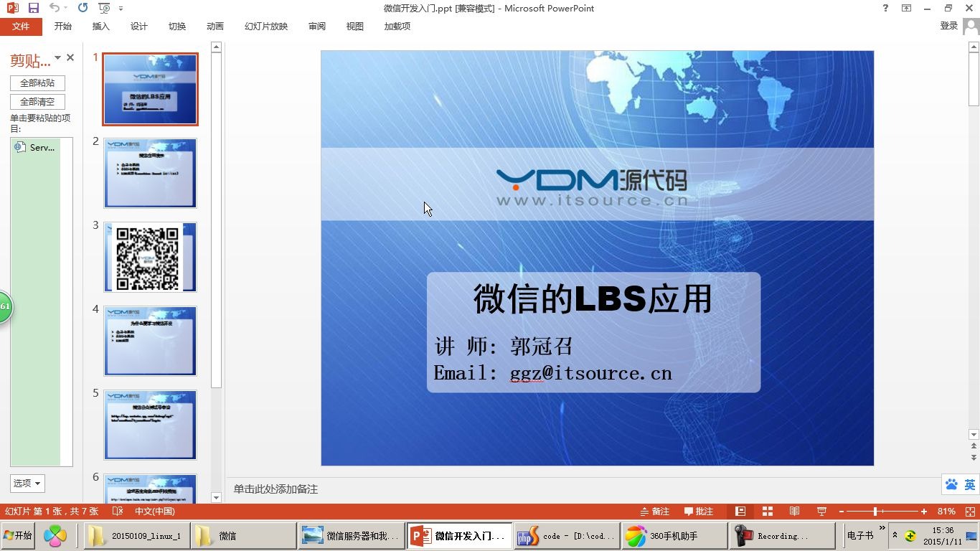Open 360手机助手 from taskbar
Viewport: 980px width, 551px height.
tap(674, 536)
